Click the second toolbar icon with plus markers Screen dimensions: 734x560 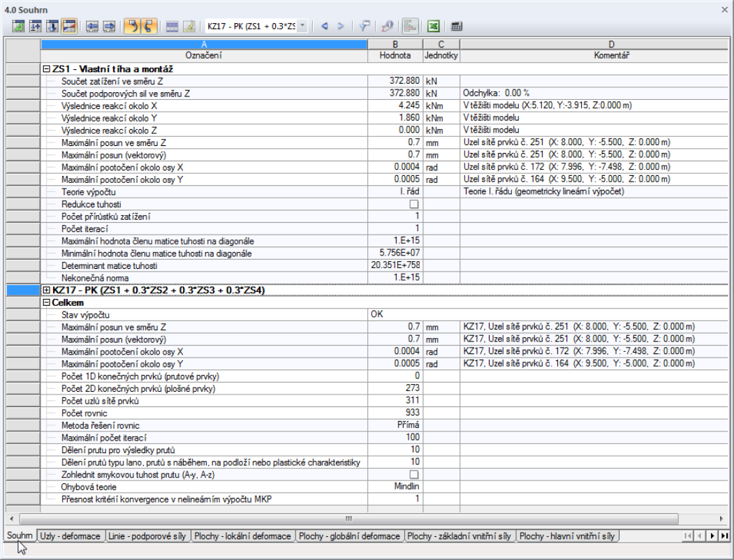36,27
